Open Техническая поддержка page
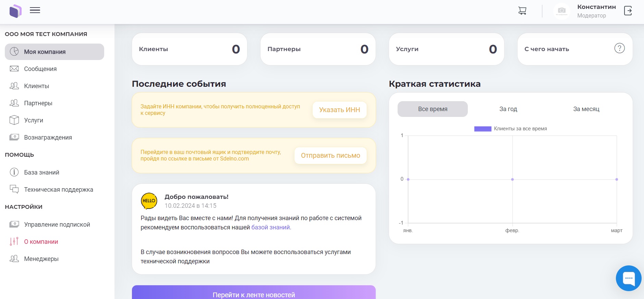Viewport: 644px width, 299px height. [58, 190]
